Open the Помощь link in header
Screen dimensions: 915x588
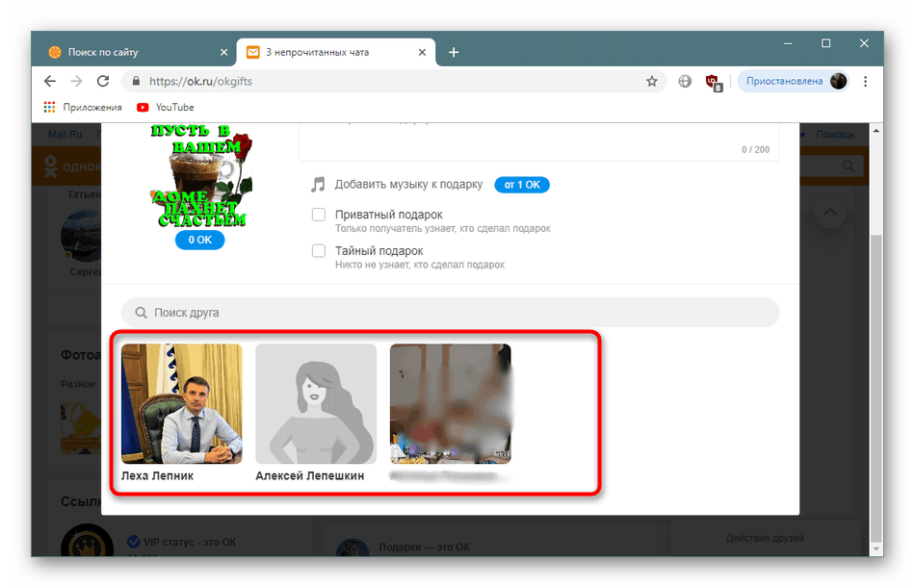tap(835, 134)
